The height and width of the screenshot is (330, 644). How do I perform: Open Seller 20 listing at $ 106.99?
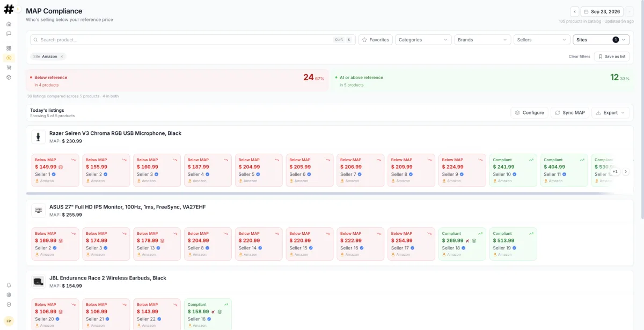[55, 314]
